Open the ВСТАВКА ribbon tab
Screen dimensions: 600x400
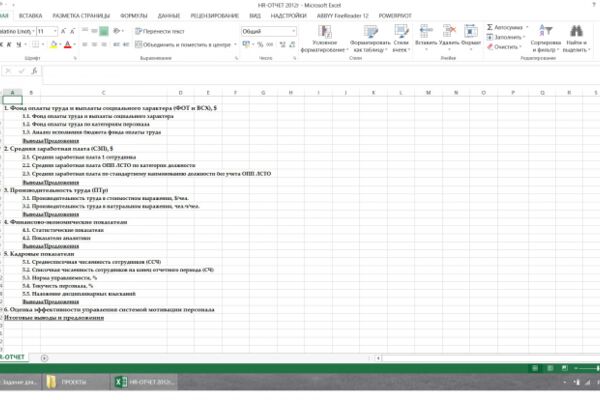[x=30, y=16]
